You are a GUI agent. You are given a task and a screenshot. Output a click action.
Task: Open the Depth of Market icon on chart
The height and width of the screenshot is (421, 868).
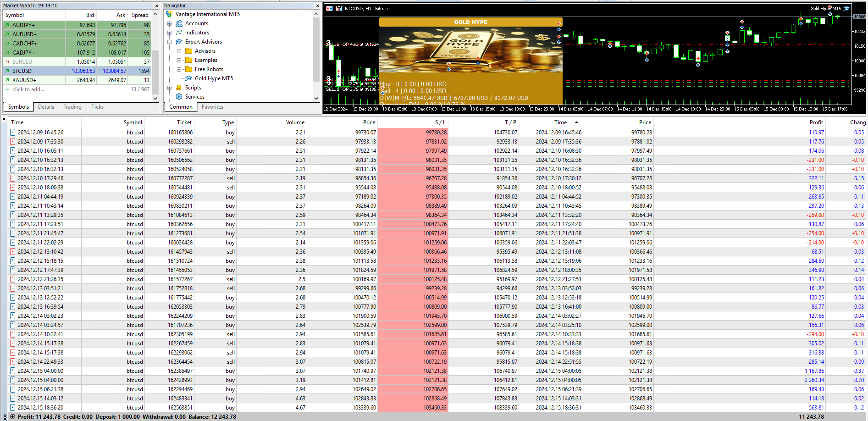pos(339,8)
